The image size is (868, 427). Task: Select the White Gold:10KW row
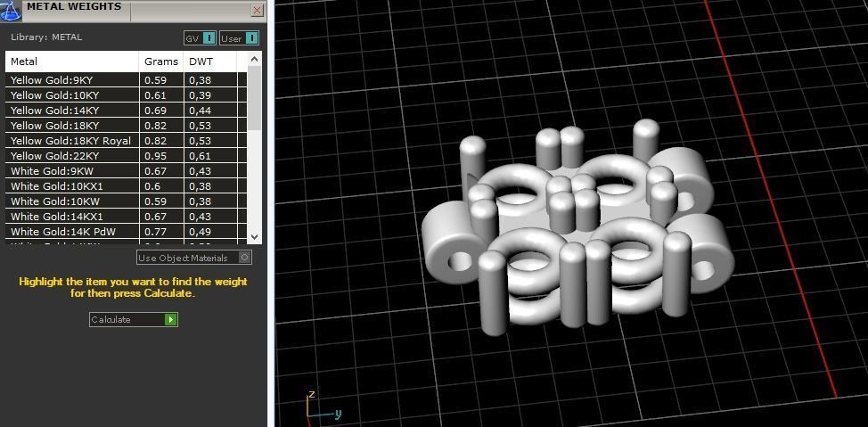127,201
